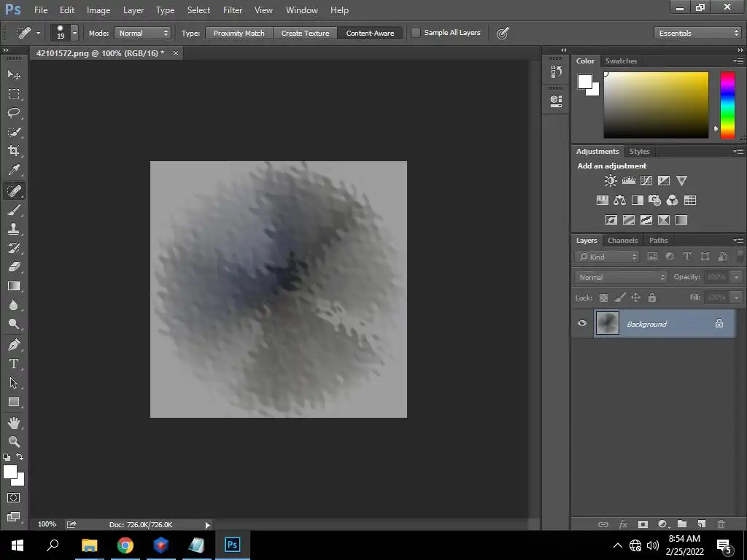Screen dimensions: 747x560
Task: Open the Essentials workspace dropdown
Action: pyautogui.click(x=697, y=33)
